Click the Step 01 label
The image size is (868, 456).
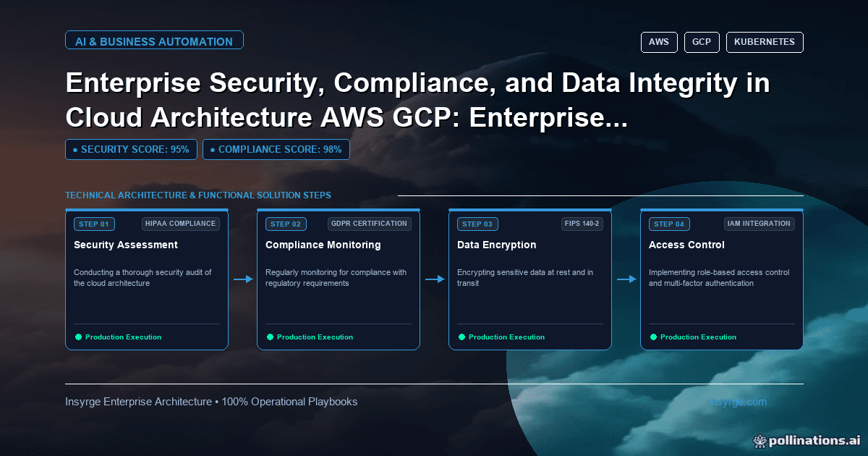94,224
